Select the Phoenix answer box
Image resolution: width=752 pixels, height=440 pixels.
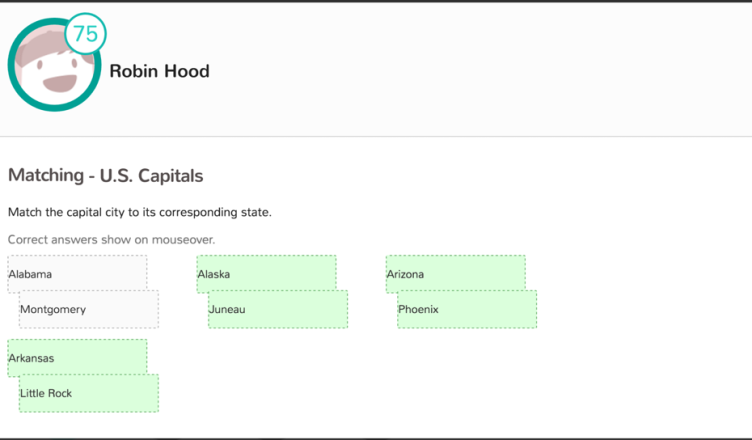[467, 309]
